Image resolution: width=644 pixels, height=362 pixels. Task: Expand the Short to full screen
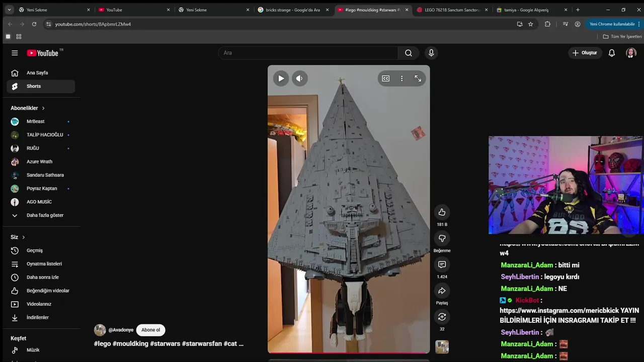pyautogui.click(x=418, y=78)
